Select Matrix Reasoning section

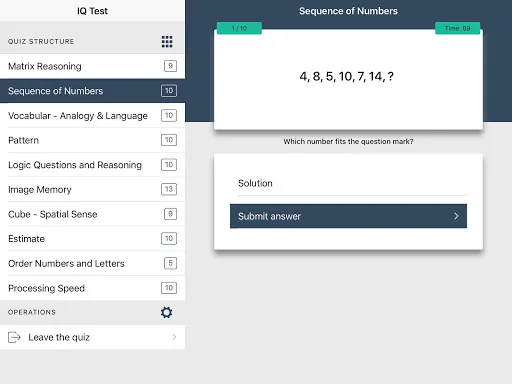tap(92, 66)
